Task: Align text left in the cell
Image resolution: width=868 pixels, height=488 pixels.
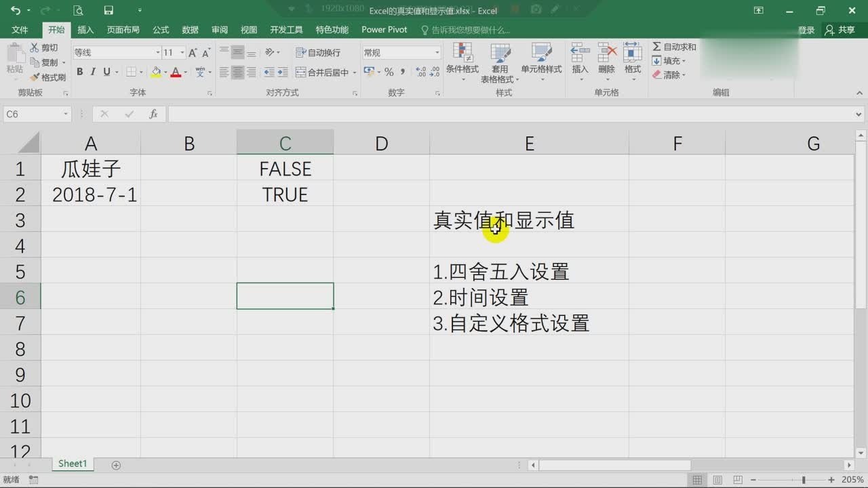Action: pos(224,72)
